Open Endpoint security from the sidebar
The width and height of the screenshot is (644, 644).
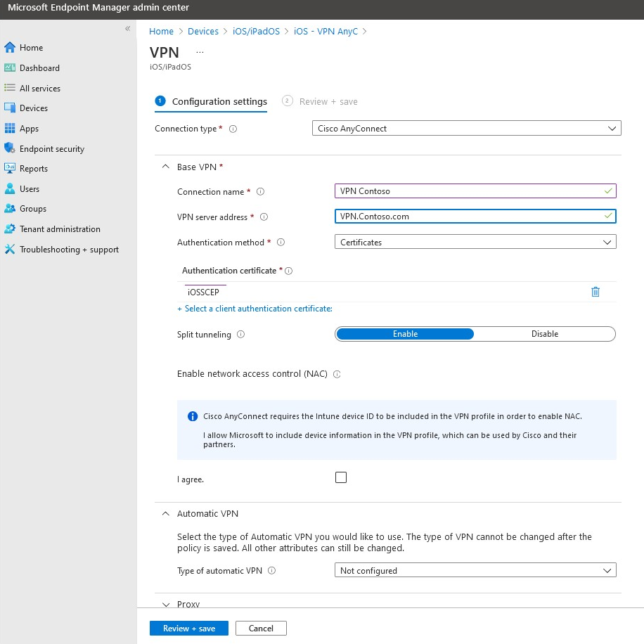(11, 148)
